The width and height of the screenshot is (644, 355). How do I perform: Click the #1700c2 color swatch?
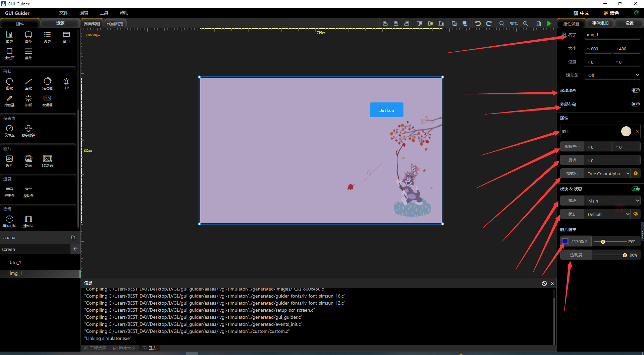[565, 241]
